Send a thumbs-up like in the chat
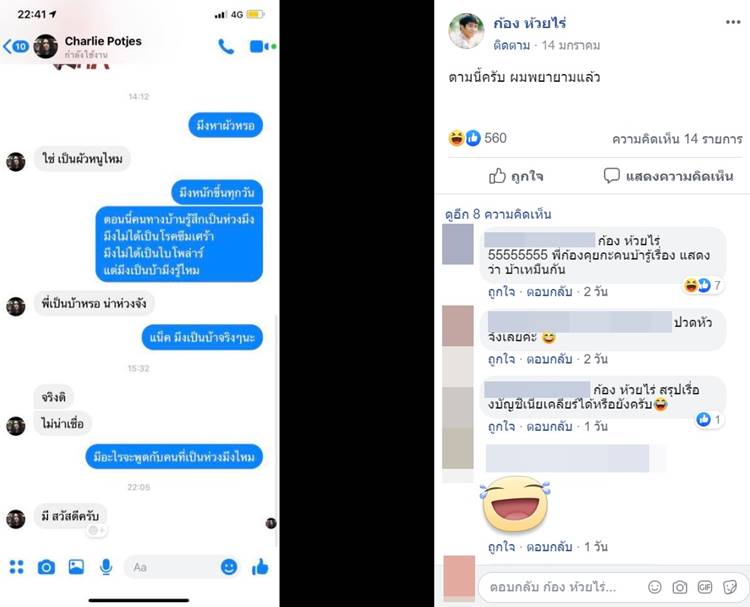This screenshot has height=607, width=750. point(260,567)
